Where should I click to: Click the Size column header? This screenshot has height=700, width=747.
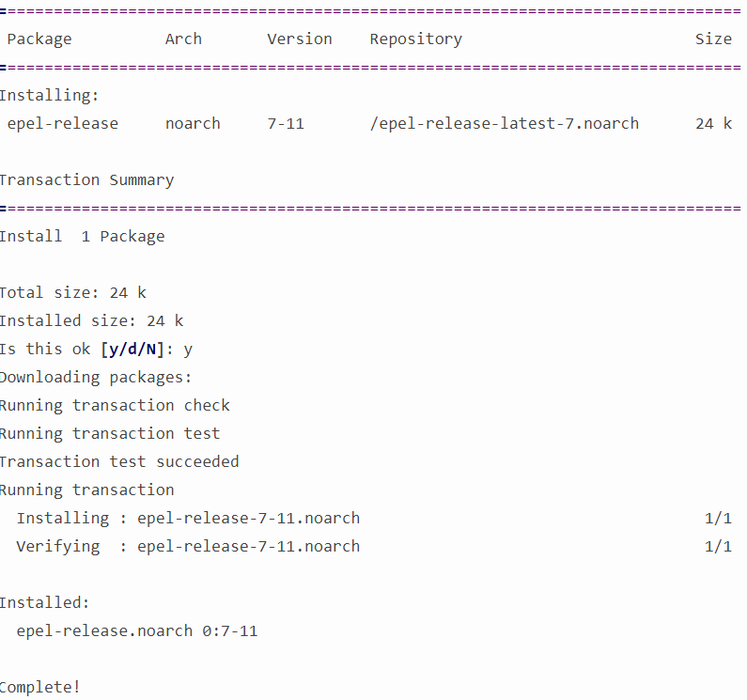713,39
